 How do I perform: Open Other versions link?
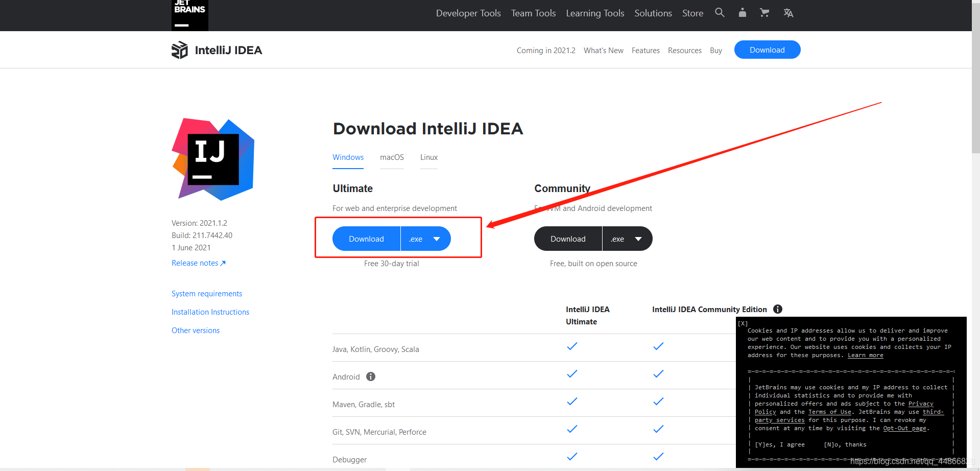(x=196, y=331)
